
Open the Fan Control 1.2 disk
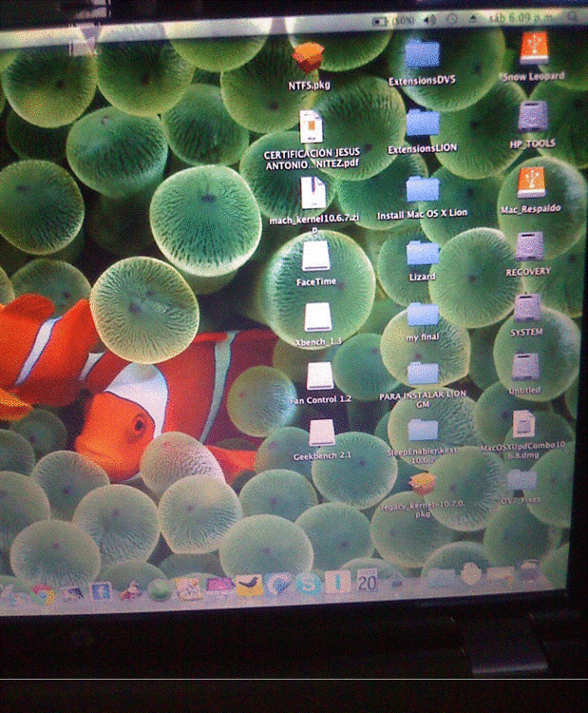click(320, 376)
